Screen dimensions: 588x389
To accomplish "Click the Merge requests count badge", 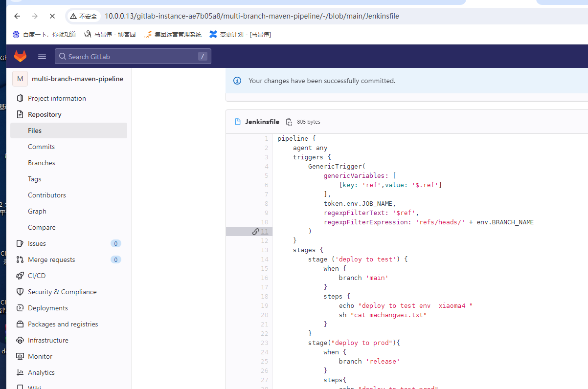I will tap(116, 259).
